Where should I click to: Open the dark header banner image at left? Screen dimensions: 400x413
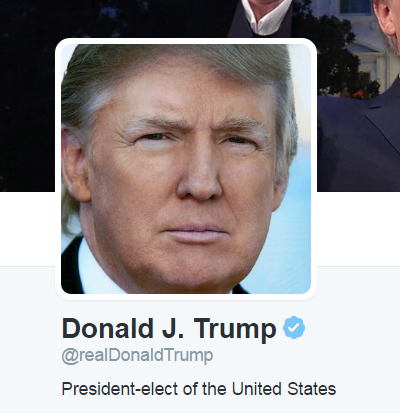pos(27,96)
